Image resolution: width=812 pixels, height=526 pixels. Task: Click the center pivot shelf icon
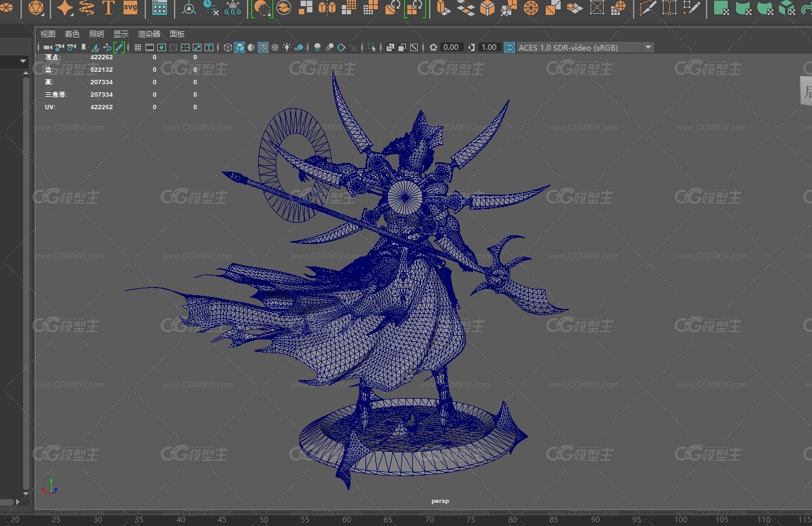(x=188, y=8)
